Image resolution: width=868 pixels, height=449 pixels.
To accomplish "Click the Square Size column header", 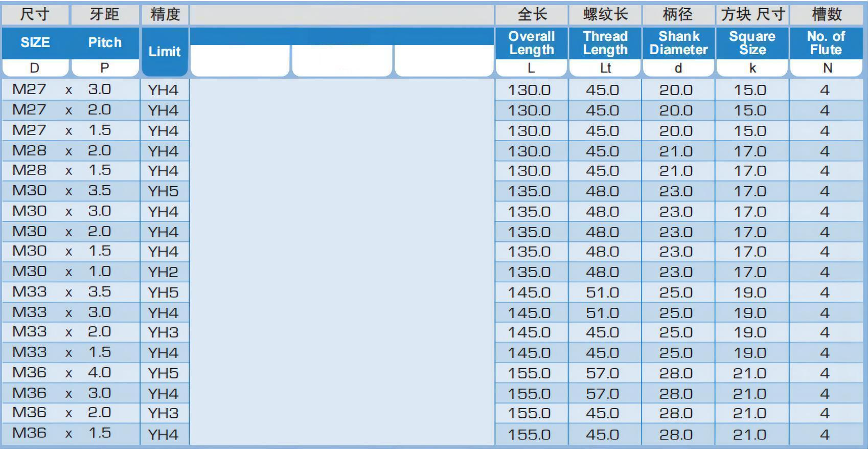I will (752, 43).
